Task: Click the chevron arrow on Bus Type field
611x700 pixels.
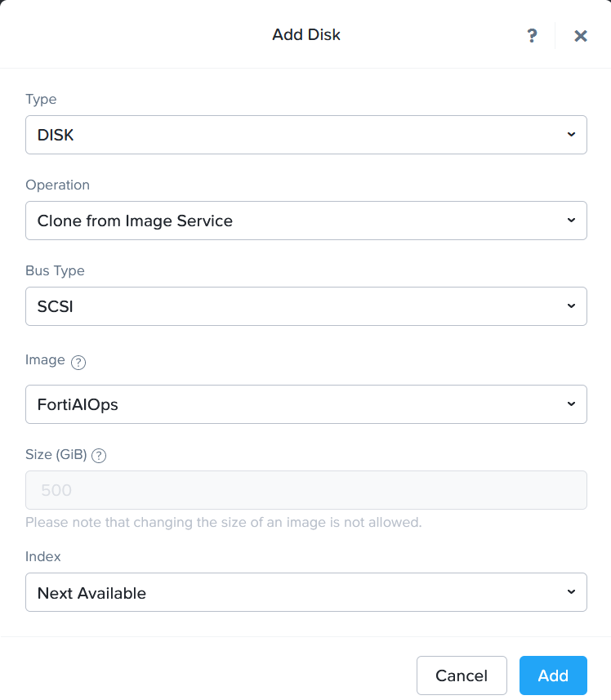Action: (571, 306)
